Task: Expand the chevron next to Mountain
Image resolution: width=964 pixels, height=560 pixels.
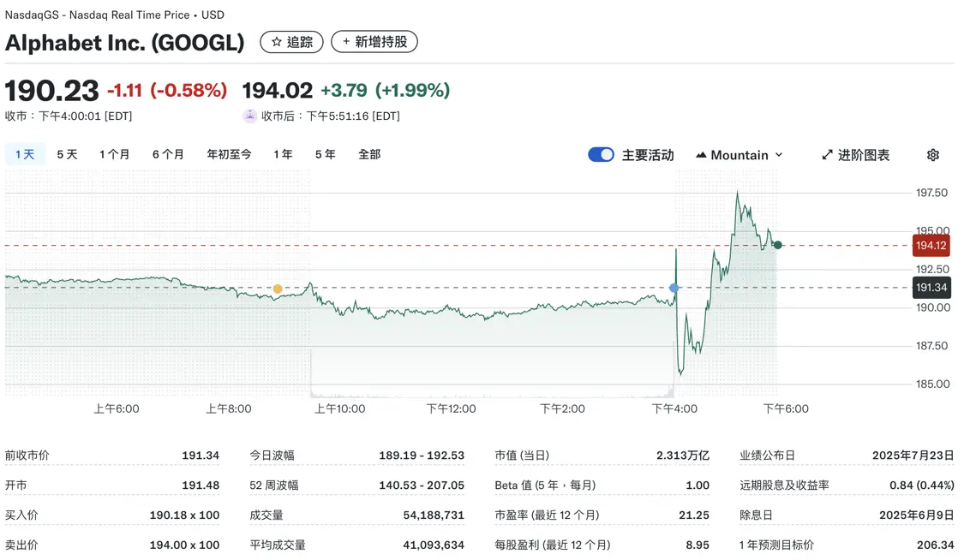Action: [778, 155]
